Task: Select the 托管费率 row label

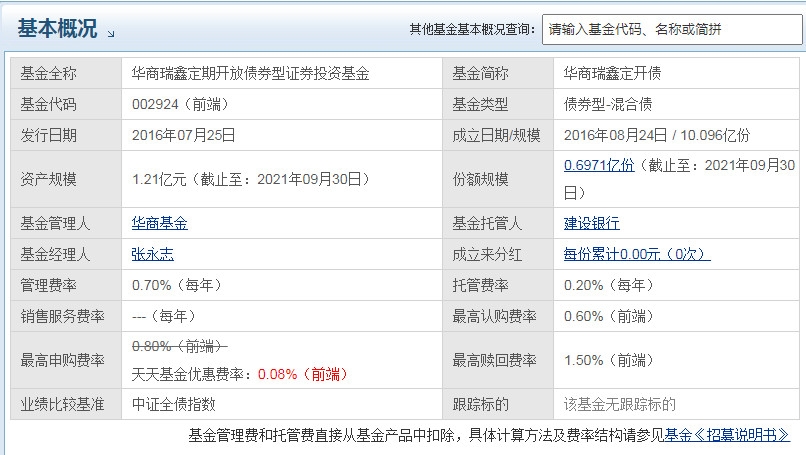Action: (480, 285)
